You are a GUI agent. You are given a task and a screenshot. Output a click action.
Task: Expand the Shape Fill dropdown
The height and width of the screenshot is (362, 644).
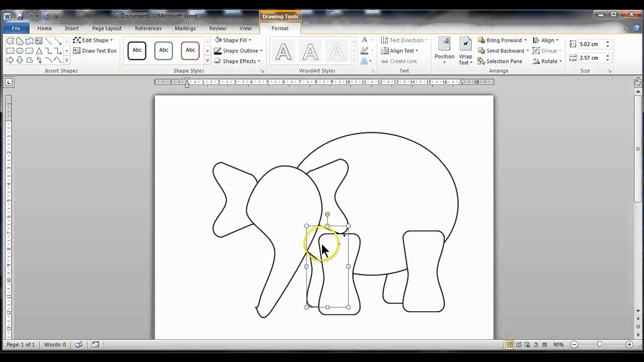[250, 40]
